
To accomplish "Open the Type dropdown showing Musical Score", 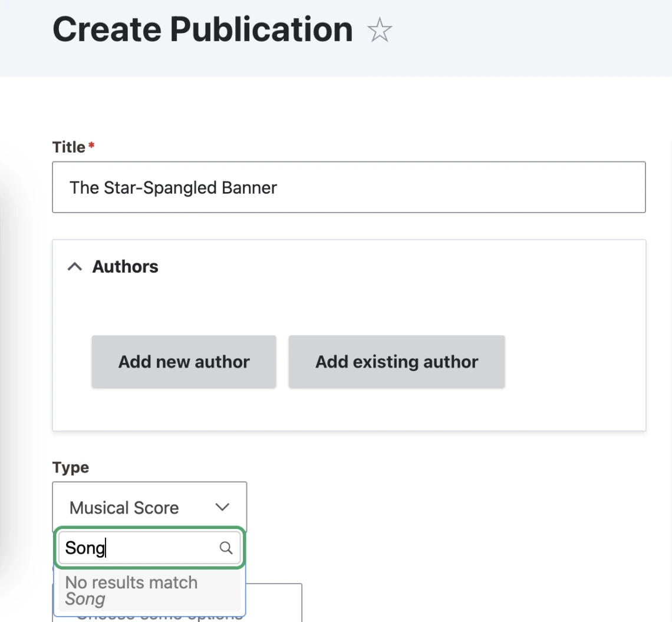I will click(x=149, y=507).
